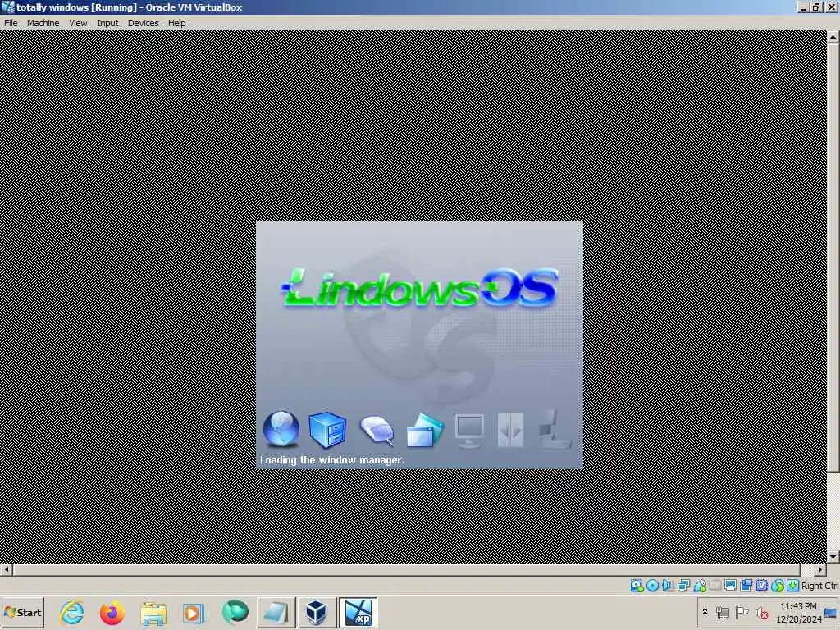The width and height of the screenshot is (840, 630).
Task: Click the grayed shared folders status icon
Action: tap(714, 586)
